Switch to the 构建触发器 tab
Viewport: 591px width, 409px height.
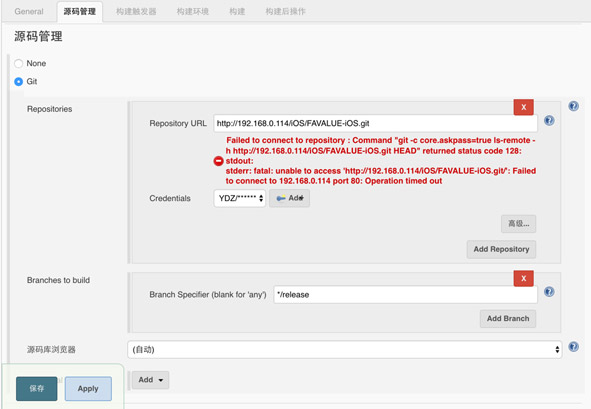[136, 12]
